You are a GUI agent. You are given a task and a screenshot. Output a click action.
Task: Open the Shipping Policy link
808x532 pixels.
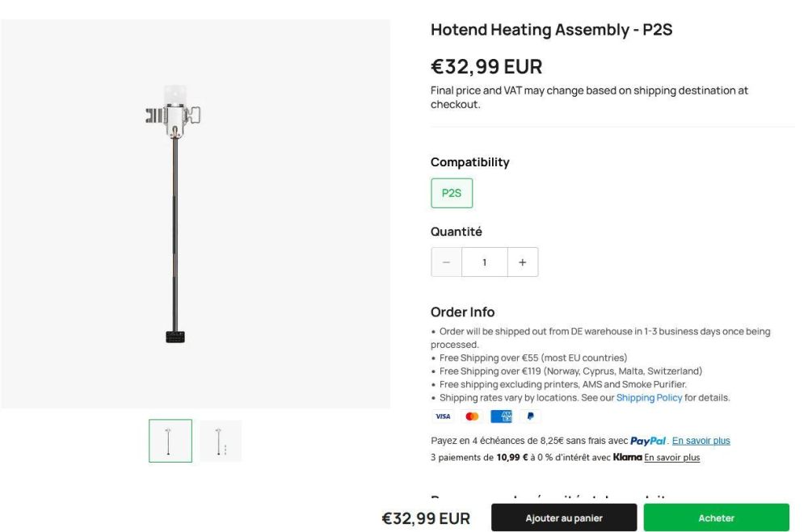pyautogui.click(x=649, y=397)
